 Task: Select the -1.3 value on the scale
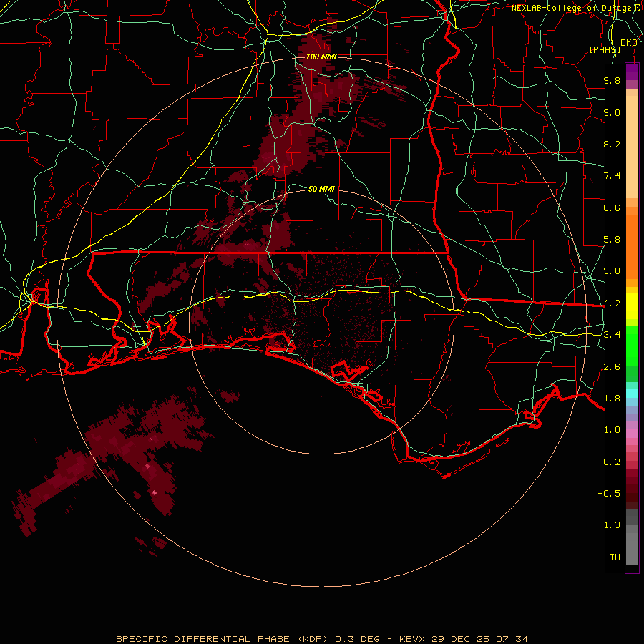coord(609,525)
